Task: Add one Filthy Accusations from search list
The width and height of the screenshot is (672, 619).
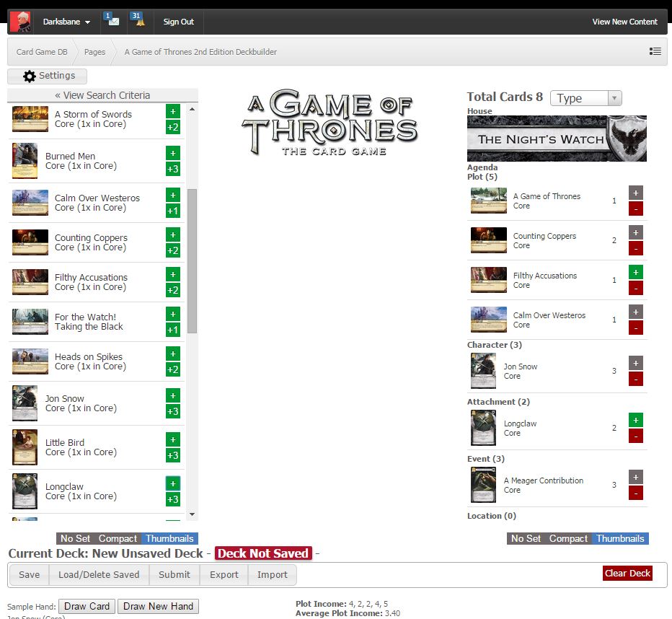Action: pyautogui.click(x=173, y=274)
